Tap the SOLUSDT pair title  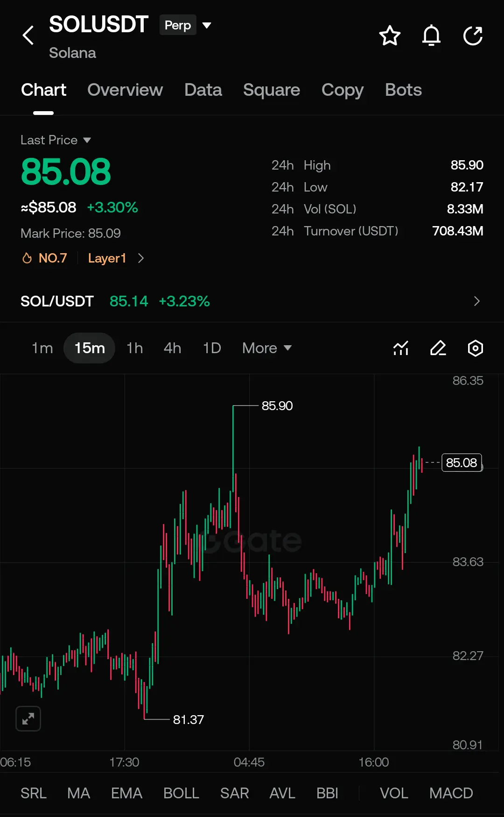pyautogui.click(x=98, y=24)
